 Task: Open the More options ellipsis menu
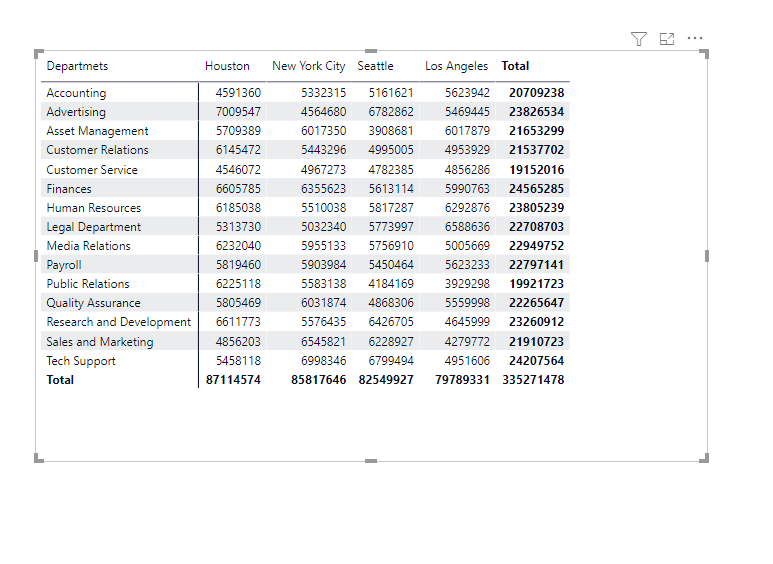click(695, 38)
